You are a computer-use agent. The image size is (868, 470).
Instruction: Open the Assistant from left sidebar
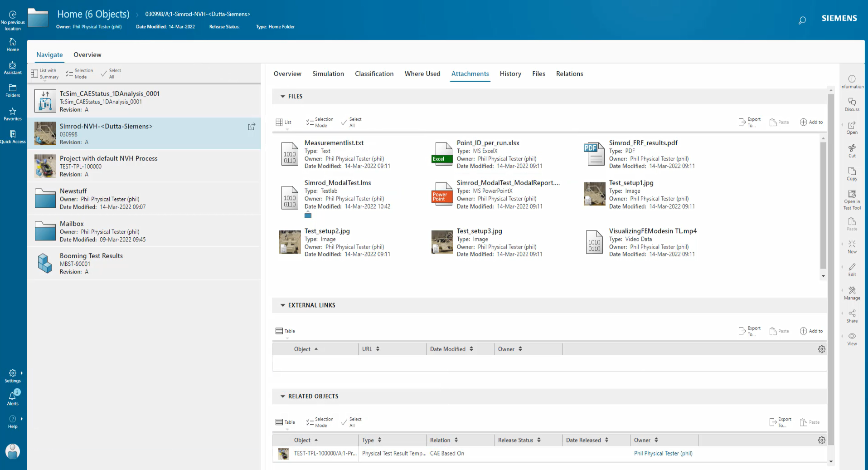12,67
